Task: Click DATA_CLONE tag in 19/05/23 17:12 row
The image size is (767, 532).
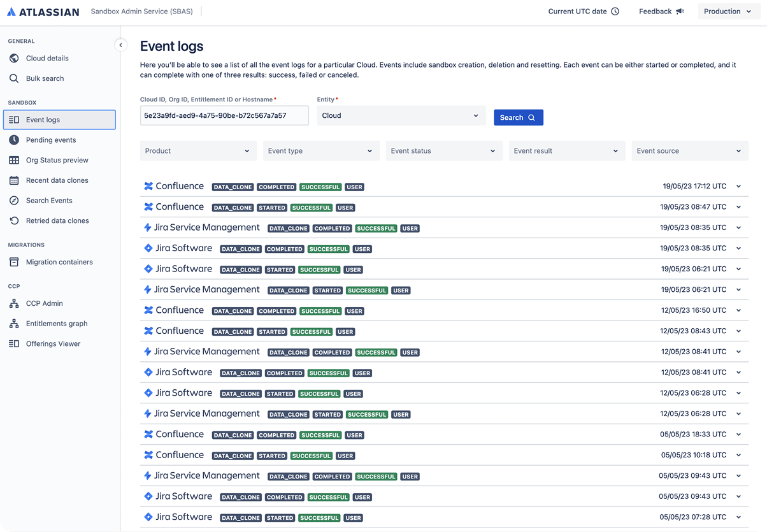Action: 233,187
